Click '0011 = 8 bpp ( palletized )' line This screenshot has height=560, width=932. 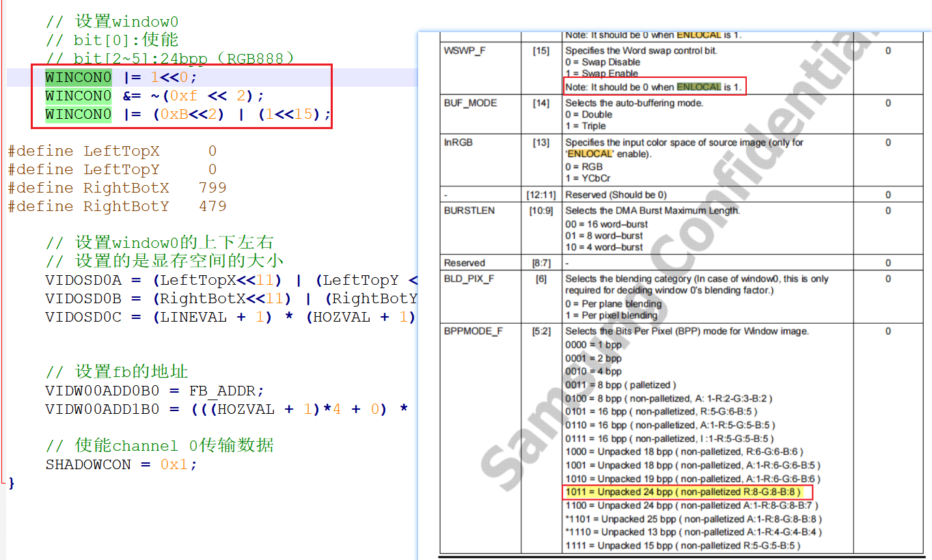(620, 385)
